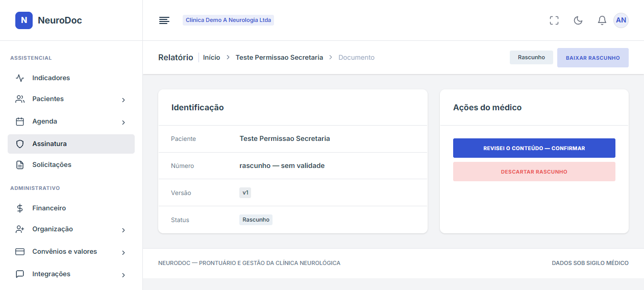This screenshot has height=290, width=644.
Task: Click the Relatório page title
Action: pos(176,58)
